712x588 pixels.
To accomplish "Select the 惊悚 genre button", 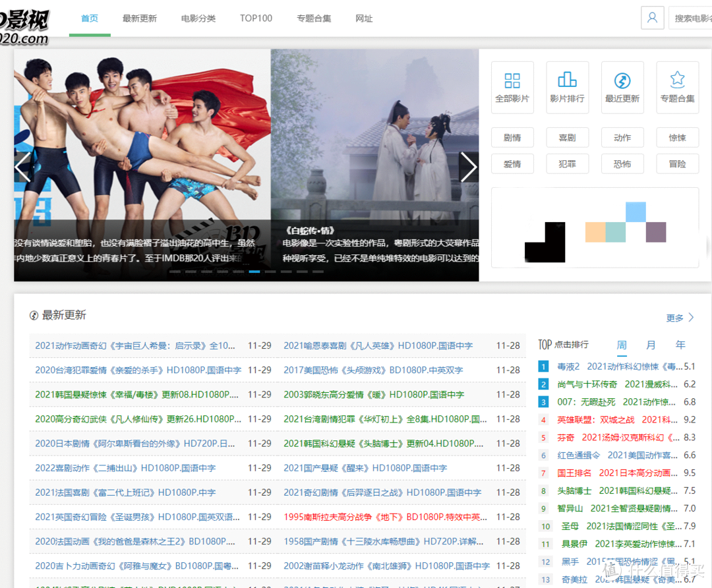I will 677,138.
